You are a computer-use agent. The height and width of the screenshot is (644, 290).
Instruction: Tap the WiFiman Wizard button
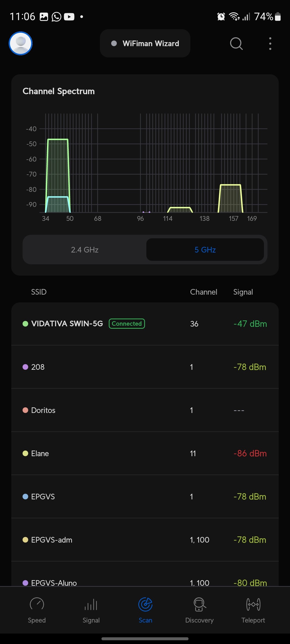(145, 43)
